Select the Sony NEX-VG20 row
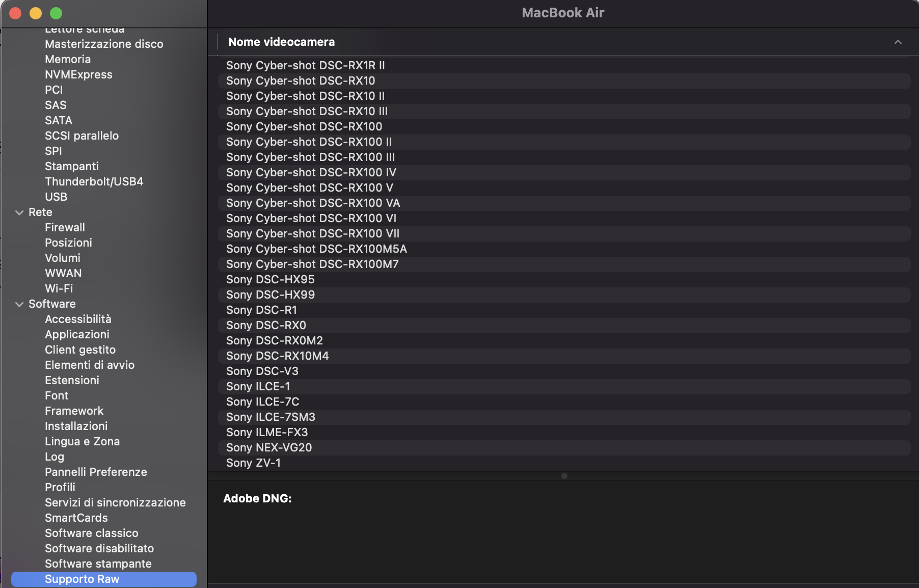The image size is (919, 588). point(564,448)
